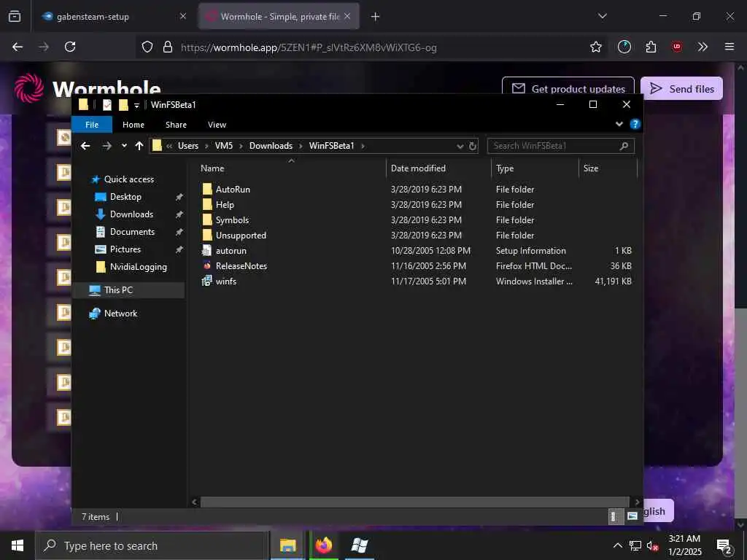Show more Firefox toolbar tools chevron
This screenshot has height=560, width=747.
pyautogui.click(x=703, y=47)
